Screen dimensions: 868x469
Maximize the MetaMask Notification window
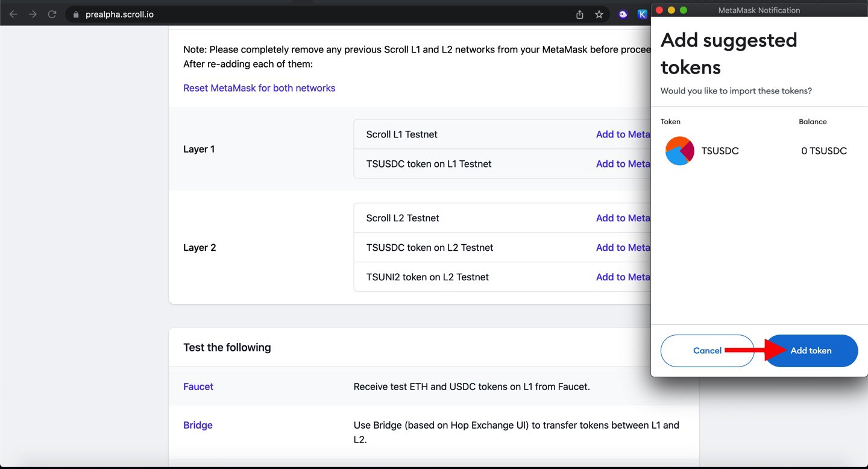coord(684,10)
